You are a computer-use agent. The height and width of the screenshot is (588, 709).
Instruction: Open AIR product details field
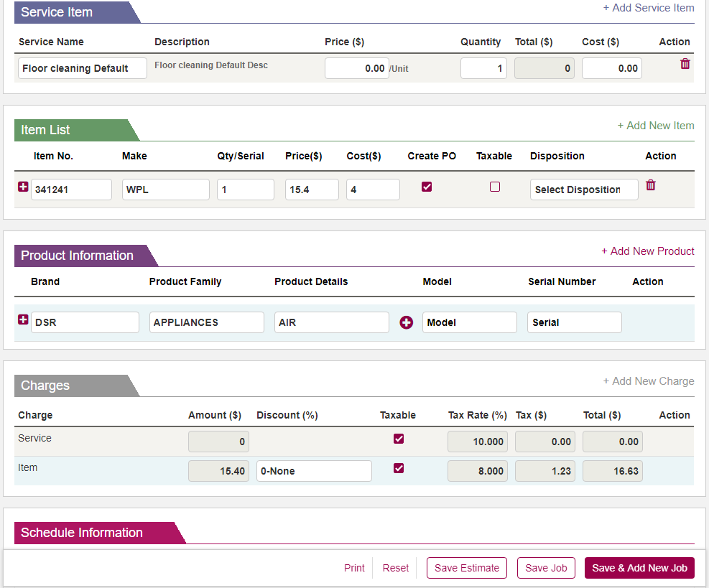coord(331,322)
